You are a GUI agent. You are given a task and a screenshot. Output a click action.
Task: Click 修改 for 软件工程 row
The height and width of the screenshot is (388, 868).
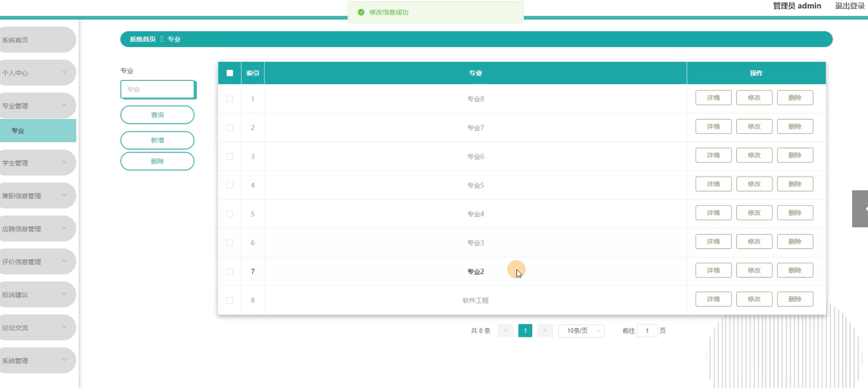pos(754,299)
